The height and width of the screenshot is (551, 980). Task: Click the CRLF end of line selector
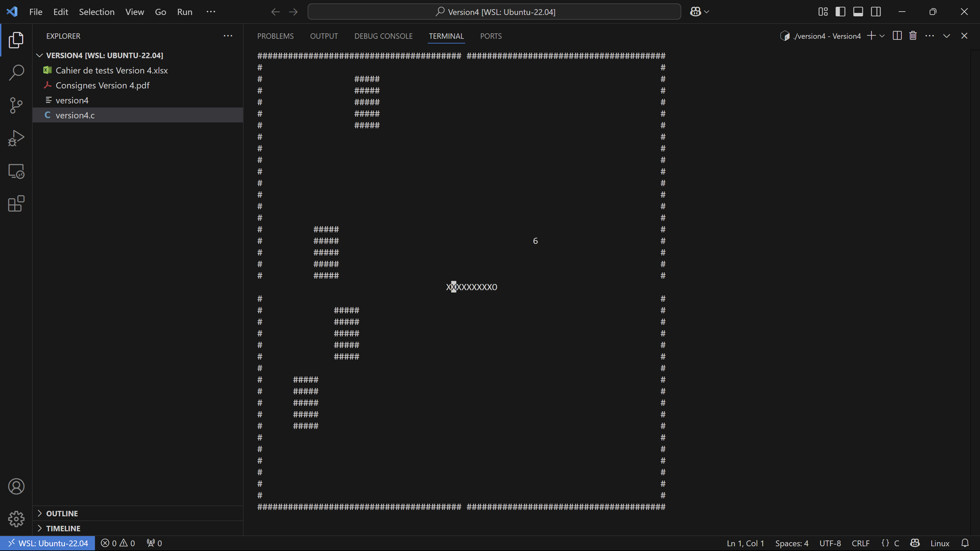[860, 543]
